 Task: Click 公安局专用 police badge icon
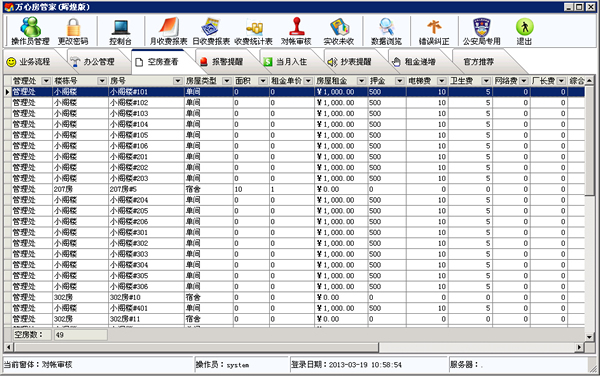pos(481,31)
